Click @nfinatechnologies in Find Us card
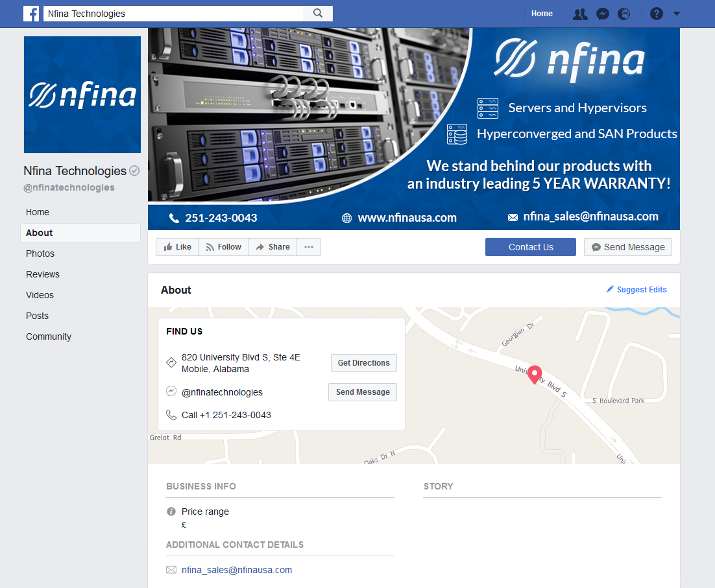 (222, 392)
